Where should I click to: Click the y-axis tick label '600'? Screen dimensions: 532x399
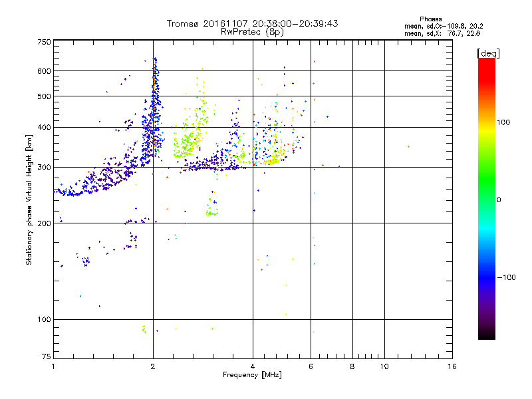click(x=44, y=71)
